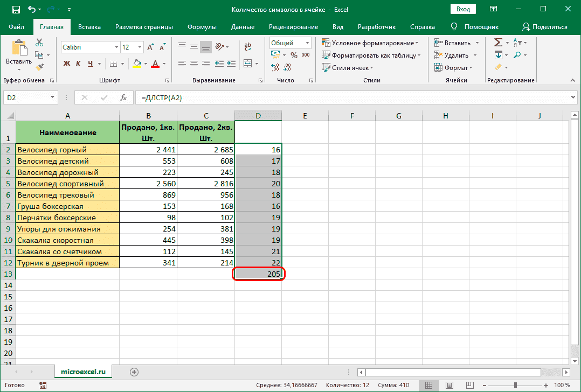Click the insert function fx icon
The width and height of the screenshot is (581, 392).
coord(123,97)
